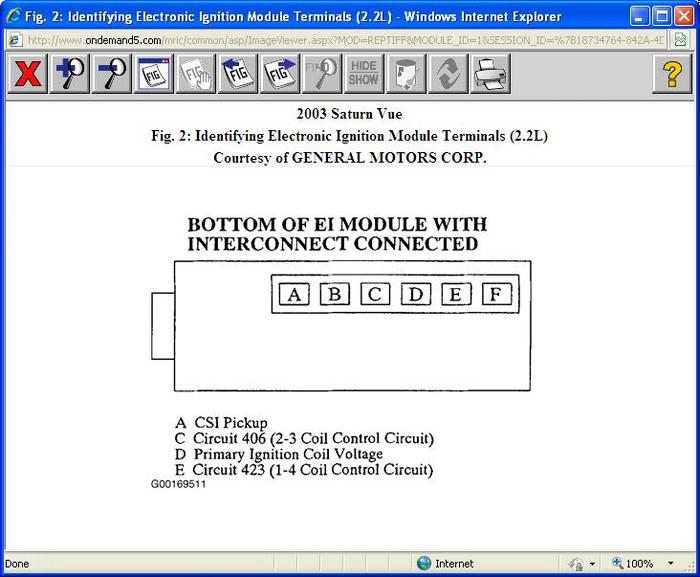
Task: Click the paint bucket fill icon
Action: (x=405, y=74)
